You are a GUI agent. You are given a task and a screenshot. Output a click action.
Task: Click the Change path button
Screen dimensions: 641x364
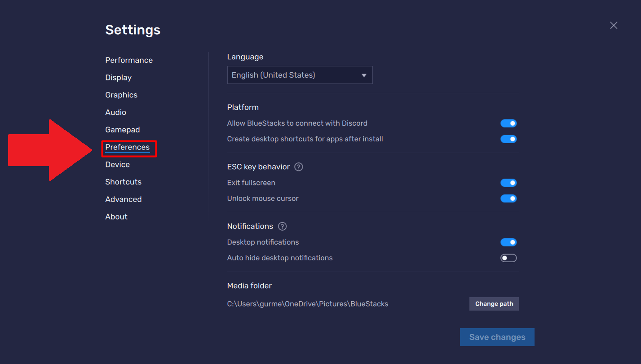pos(494,304)
